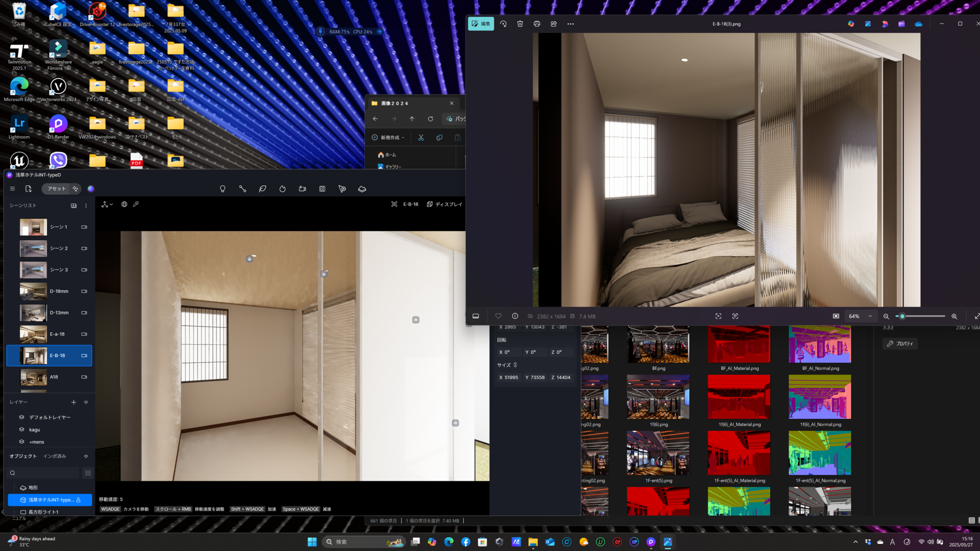Open the object grid view options
This screenshot has width=980, height=551.
(x=88, y=473)
